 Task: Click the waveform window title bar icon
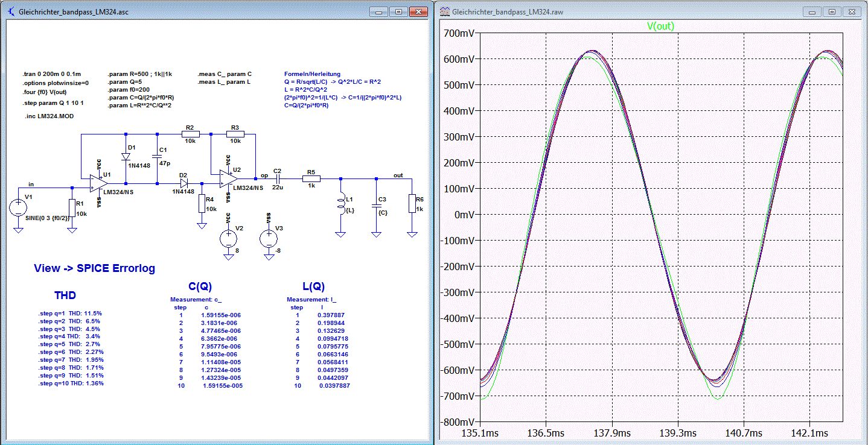click(445, 12)
